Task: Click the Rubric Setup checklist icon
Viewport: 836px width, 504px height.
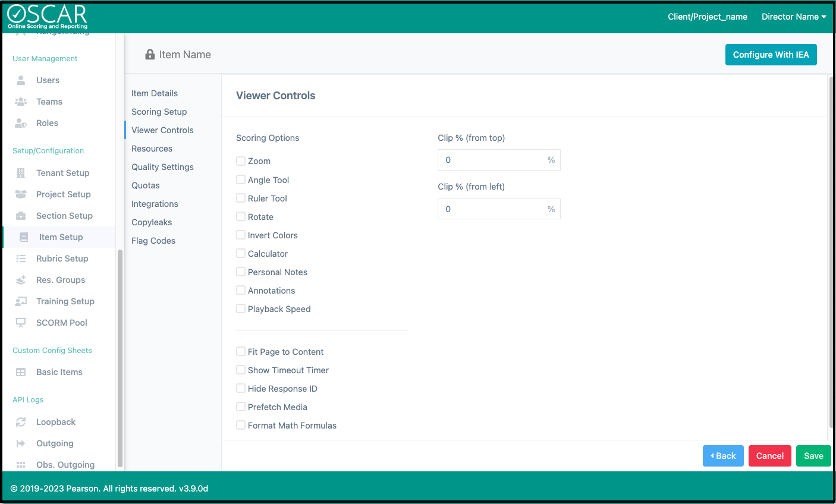Action: pyautogui.click(x=21, y=259)
